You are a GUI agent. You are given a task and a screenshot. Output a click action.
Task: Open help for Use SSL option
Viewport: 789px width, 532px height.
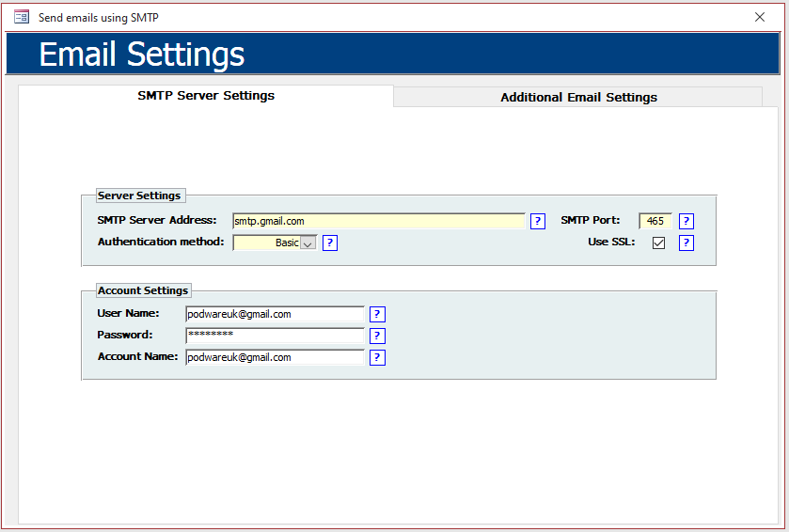[686, 243]
